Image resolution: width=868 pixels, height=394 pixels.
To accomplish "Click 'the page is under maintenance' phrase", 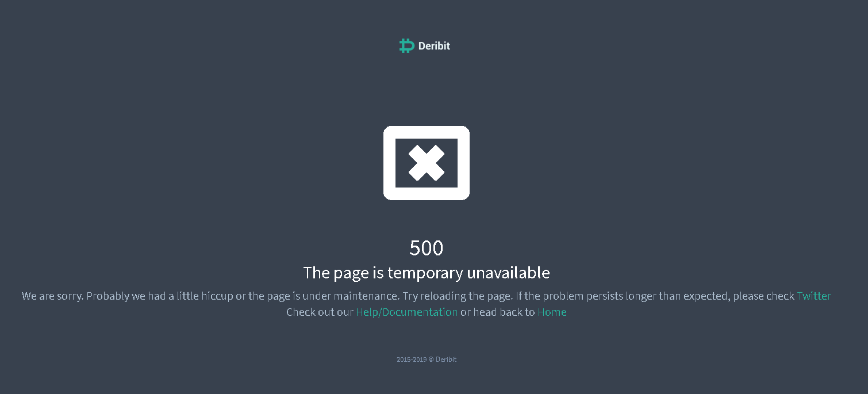I will pyautogui.click(x=324, y=296).
